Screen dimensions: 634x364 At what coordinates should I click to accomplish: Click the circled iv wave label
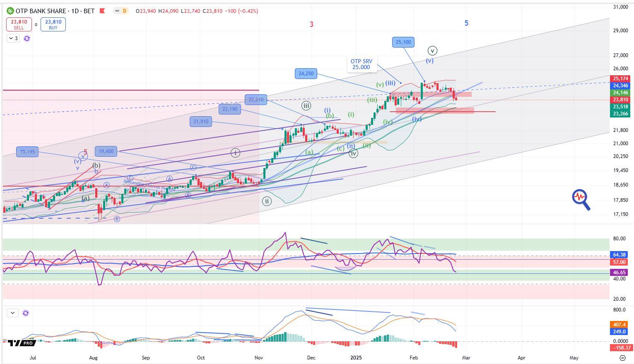[x=353, y=153]
